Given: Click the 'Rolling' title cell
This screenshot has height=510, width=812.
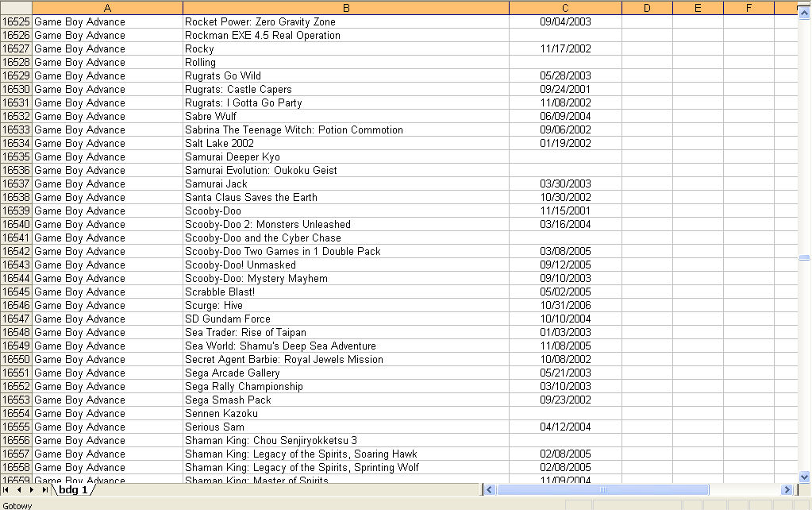Looking at the screenshot, I should [346, 62].
